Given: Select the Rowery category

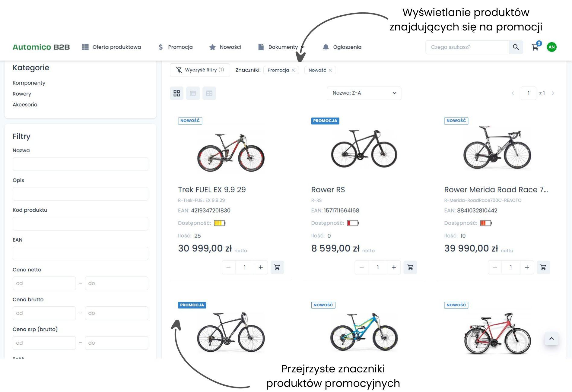Looking at the screenshot, I should 22,94.
